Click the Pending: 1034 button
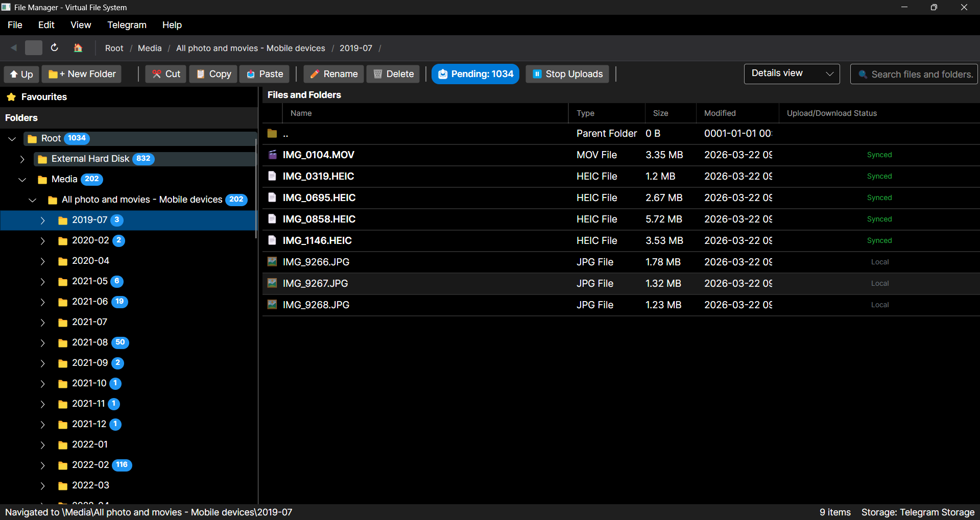 [475, 74]
